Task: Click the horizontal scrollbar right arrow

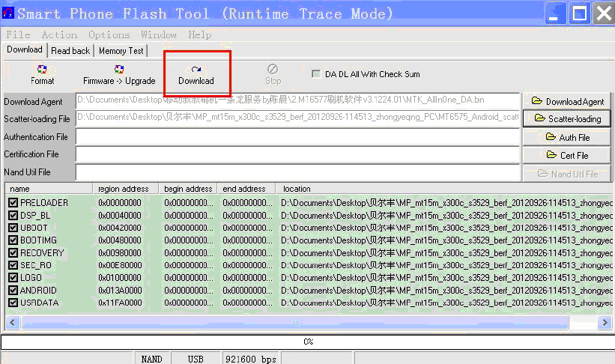Action: pos(605,322)
